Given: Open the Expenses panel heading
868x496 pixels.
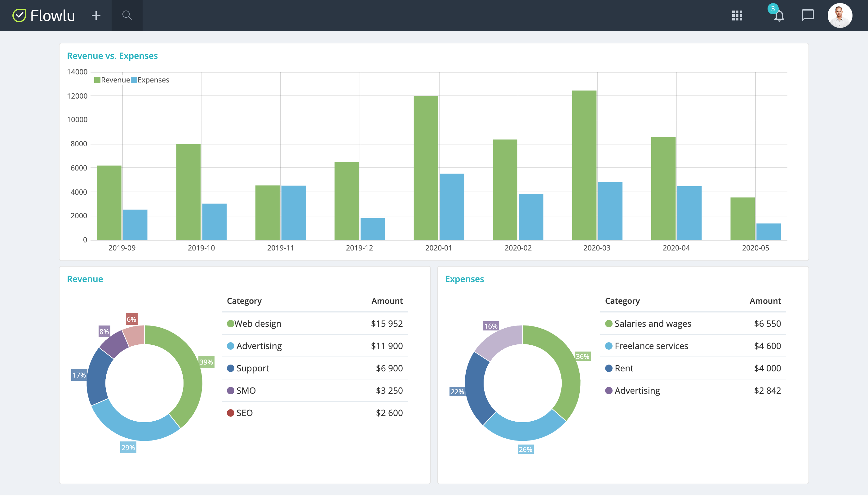Looking at the screenshot, I should tap(465, 279).
